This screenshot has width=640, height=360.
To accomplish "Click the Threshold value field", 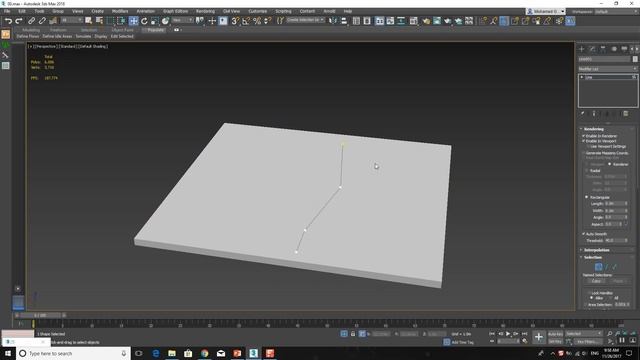I will click(x=614, y=240).
